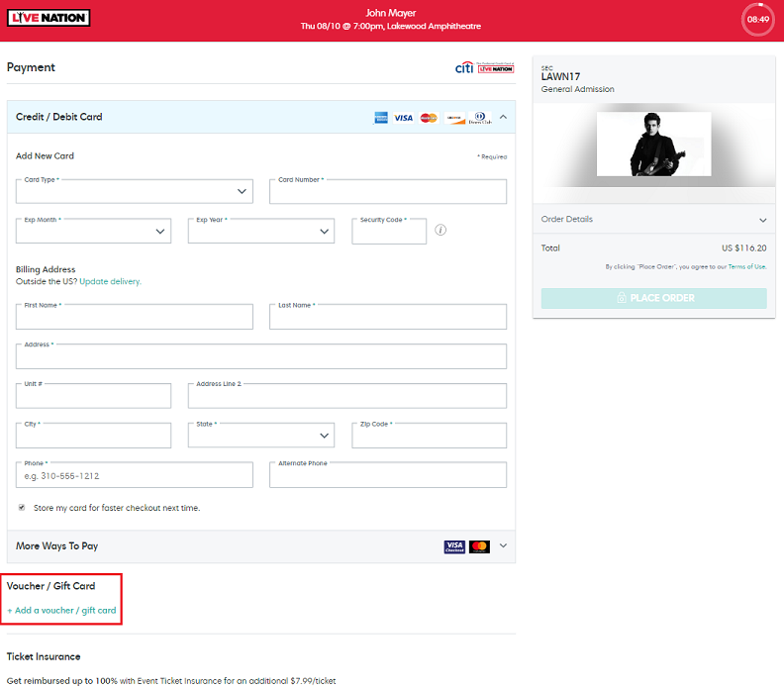Focus the Zip Code field
The height and width of the screenshot is (689, 784).
429,436
